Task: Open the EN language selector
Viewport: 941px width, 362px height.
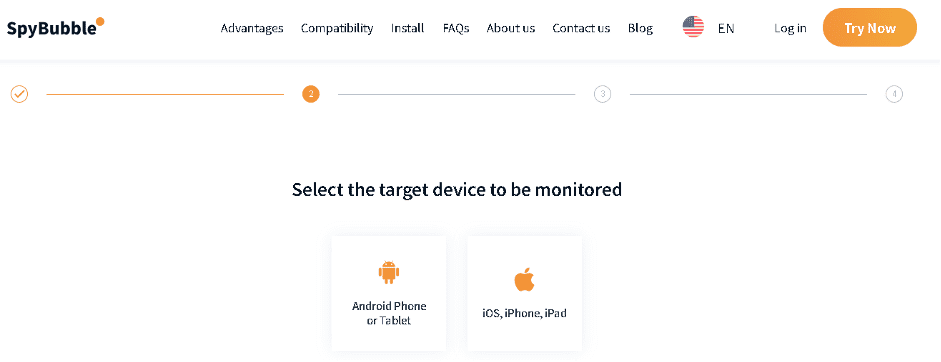Action: 726,28
